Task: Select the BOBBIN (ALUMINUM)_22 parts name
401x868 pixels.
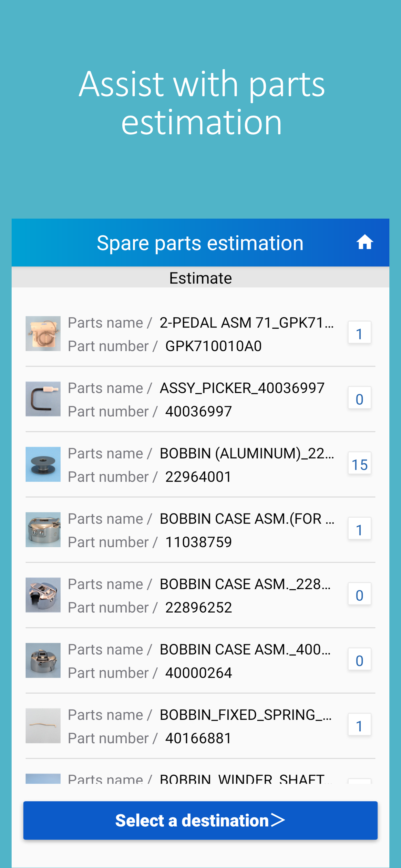Action: [247, 454]
